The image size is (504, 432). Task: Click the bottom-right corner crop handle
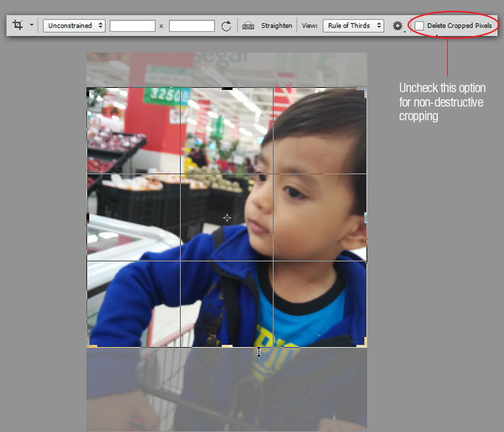point(365,345)
